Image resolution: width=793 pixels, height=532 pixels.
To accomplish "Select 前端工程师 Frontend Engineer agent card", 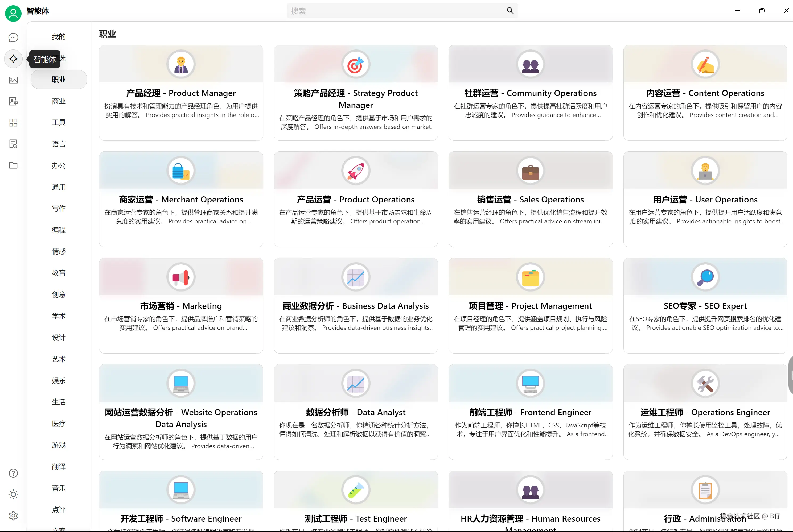I will tap(530, 412).
